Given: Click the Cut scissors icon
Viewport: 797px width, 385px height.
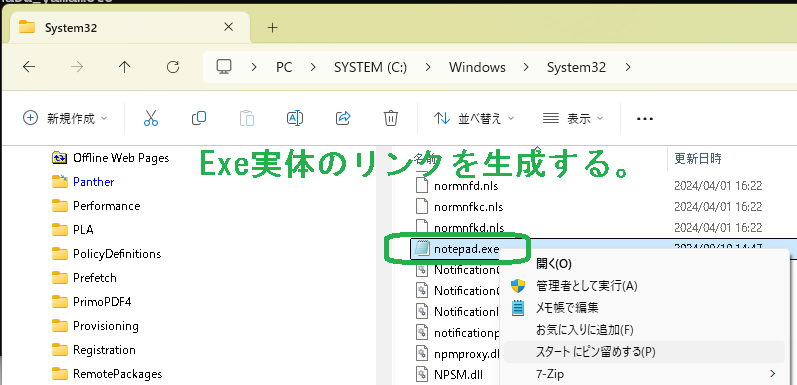Looking at the screenshot, I should (151, 118).
